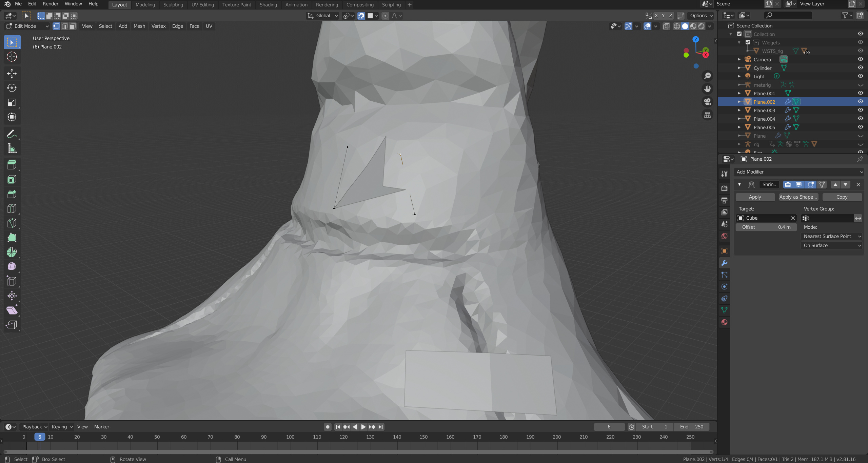Click the Apply as Shape button
The width and height of the screenshot is (868, 463).
point(798,197)
